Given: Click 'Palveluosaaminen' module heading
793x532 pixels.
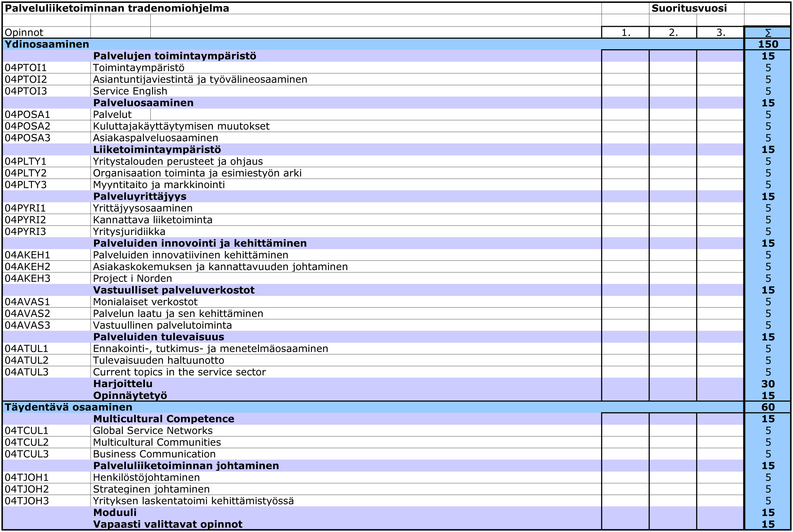Looking at the screenshot, I should click(143, 103).
